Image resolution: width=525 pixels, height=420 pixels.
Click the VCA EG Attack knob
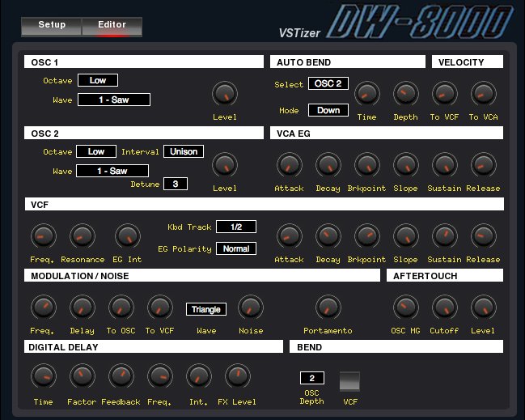click(x=290, y=165)
